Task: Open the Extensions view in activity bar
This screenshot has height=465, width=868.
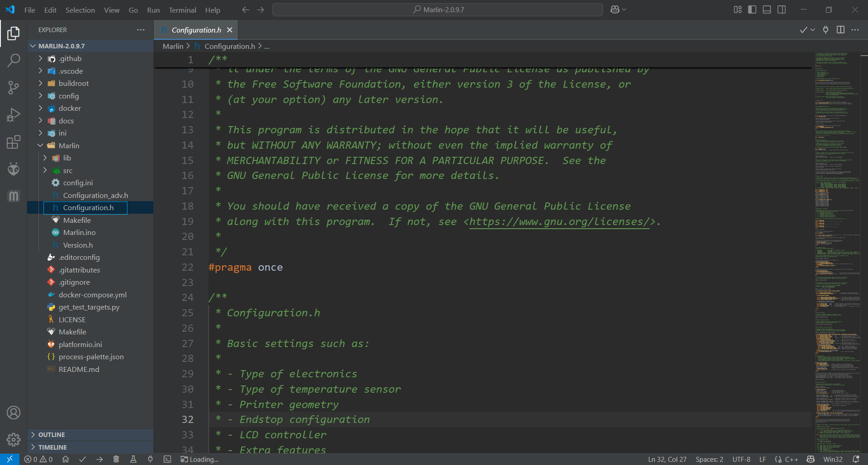Action: 14,142
